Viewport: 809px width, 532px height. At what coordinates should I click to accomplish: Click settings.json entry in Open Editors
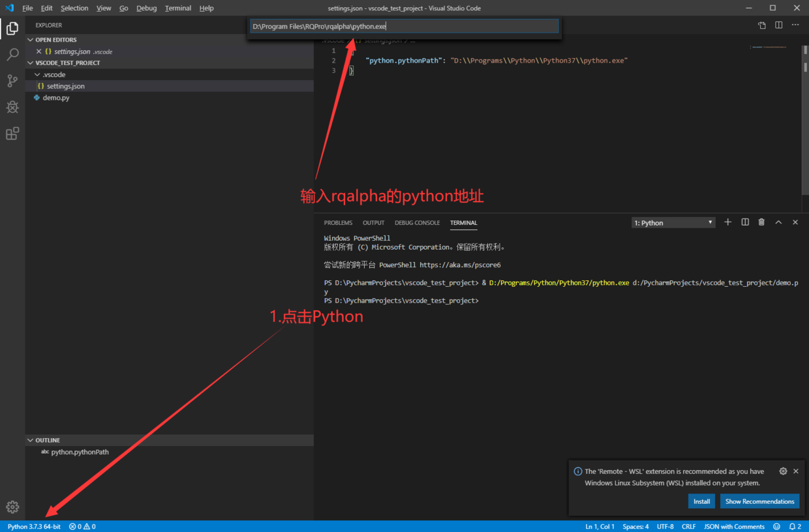coord(170,52)
